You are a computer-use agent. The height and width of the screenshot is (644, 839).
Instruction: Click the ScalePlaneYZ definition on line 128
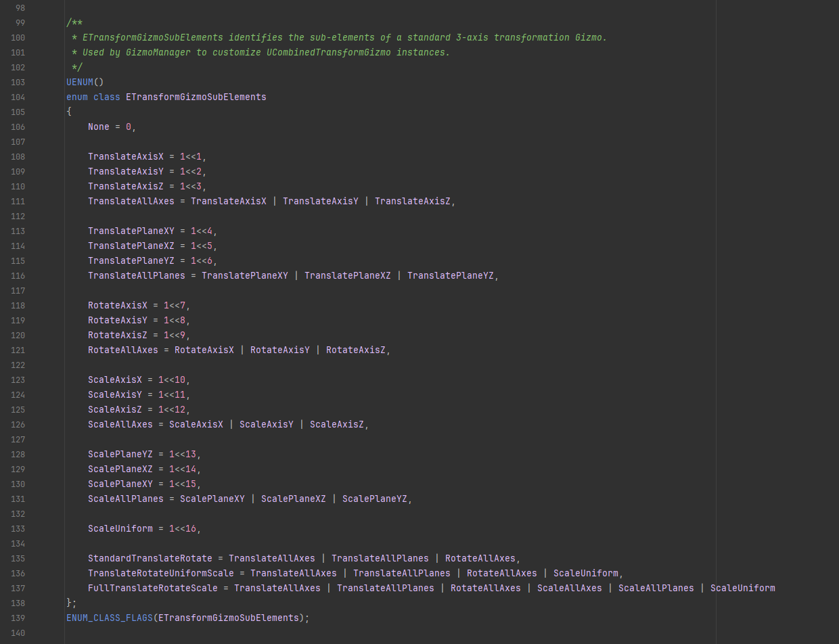pyautogui.click(x=120, y=455)
